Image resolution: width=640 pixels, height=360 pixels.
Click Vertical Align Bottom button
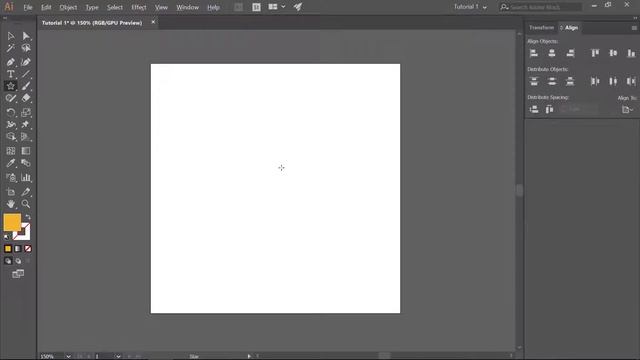click(x=631, y=53)
